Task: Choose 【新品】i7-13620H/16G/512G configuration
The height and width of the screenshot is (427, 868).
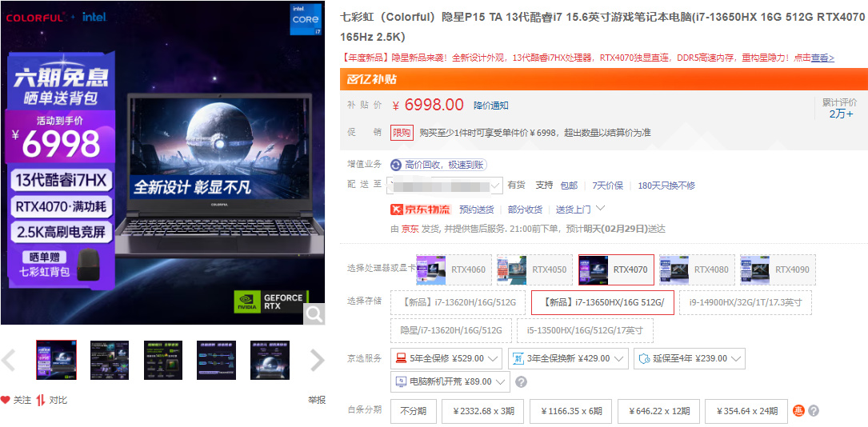Action: pos(458,302)
